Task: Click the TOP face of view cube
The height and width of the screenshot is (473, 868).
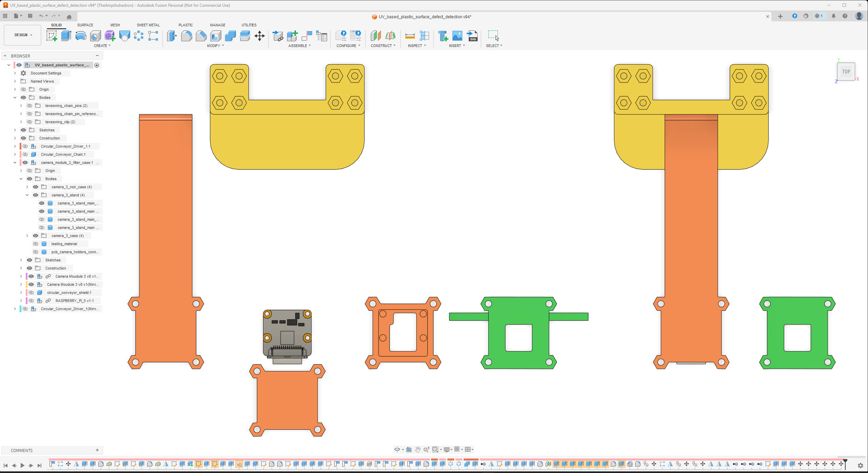Action: 846,72
